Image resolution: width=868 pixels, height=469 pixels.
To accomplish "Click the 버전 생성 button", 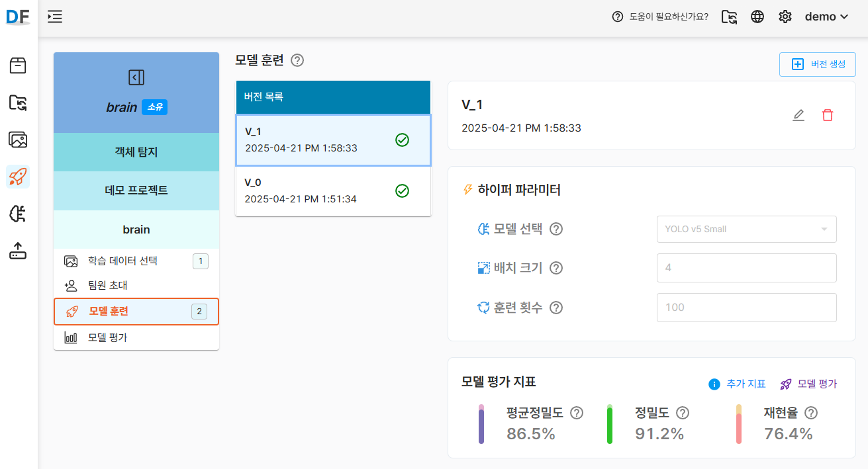I will coord(817,64).
